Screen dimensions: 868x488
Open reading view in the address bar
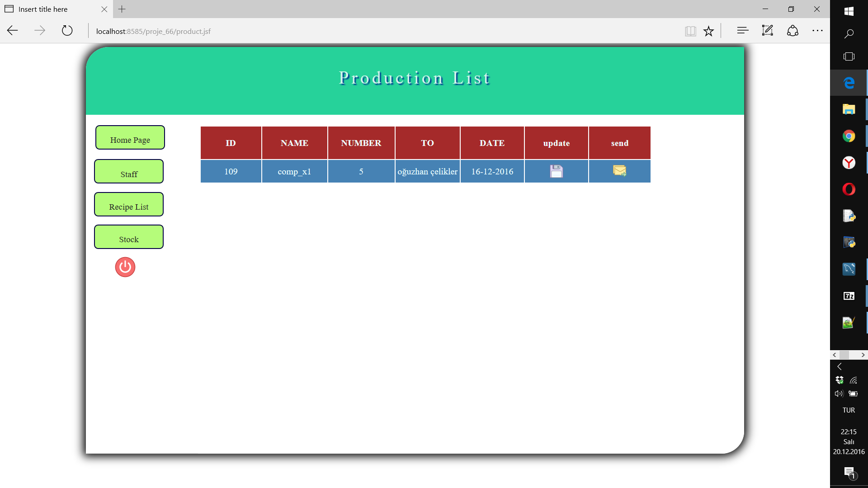690,31
